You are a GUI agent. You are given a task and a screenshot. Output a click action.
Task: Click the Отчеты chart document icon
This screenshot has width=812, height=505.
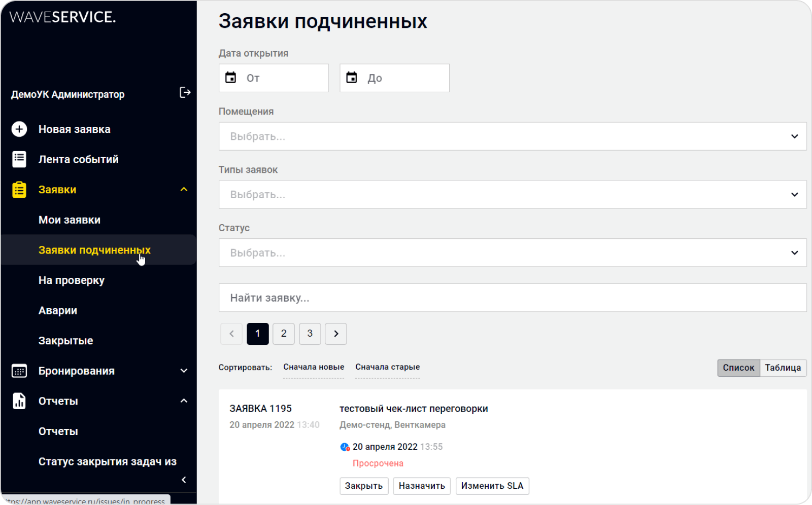click(19, 401)
